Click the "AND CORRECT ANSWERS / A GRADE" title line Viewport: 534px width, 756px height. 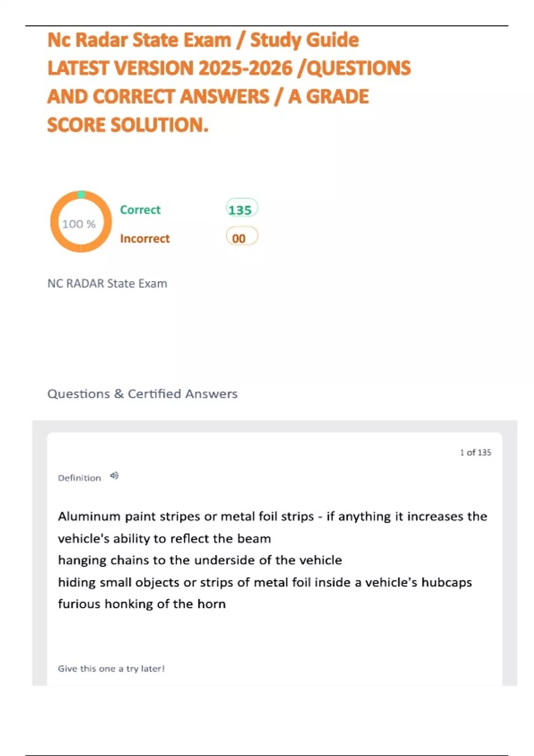click(208, 97)
